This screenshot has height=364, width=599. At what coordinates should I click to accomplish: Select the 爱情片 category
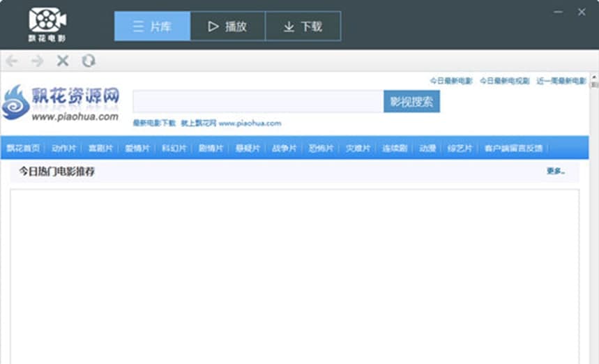(x=137, y=149)
